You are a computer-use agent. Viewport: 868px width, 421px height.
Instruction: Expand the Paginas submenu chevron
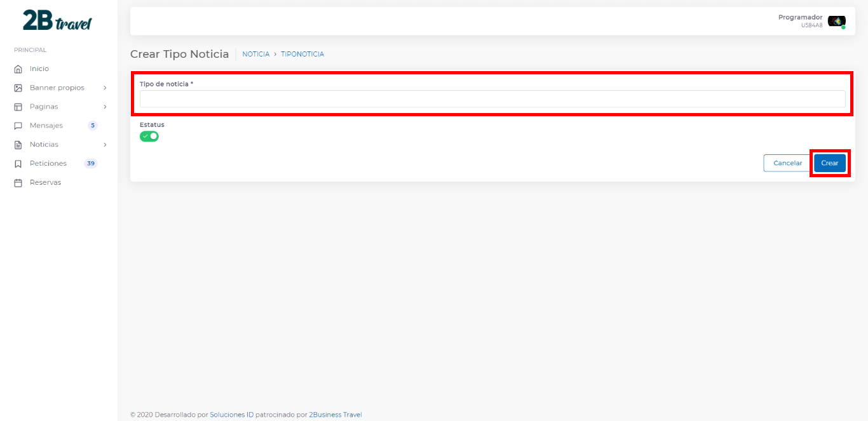point(105,107)
